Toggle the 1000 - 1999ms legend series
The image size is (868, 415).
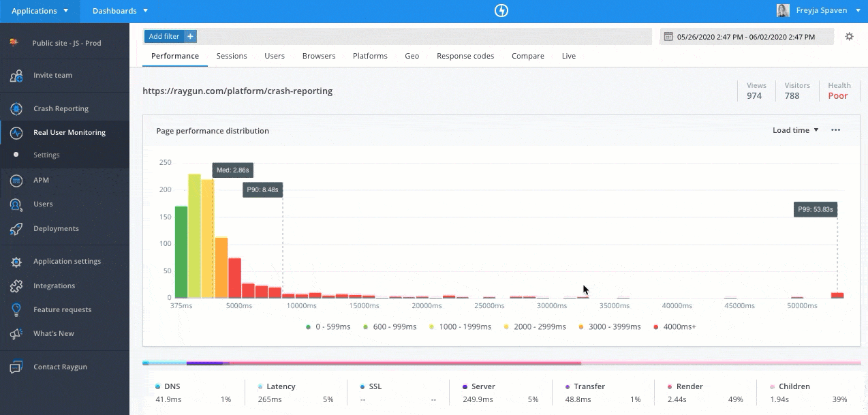[460, 327]
